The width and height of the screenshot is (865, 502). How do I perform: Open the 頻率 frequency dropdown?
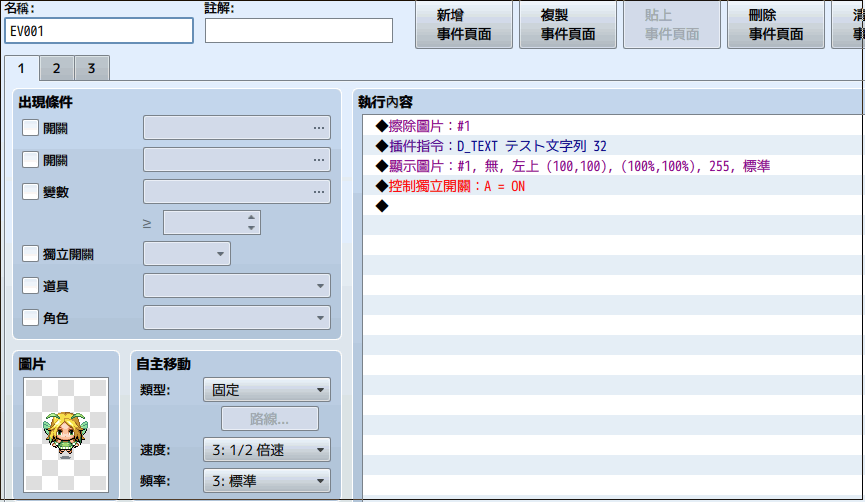tap(267, 480)
